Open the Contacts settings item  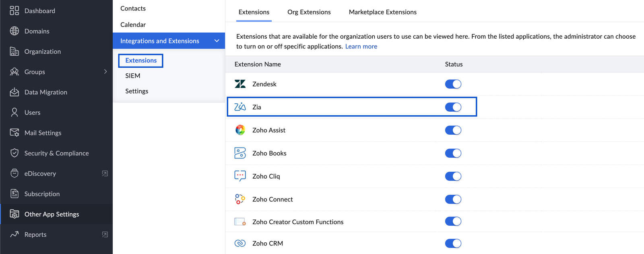[133, 8]
